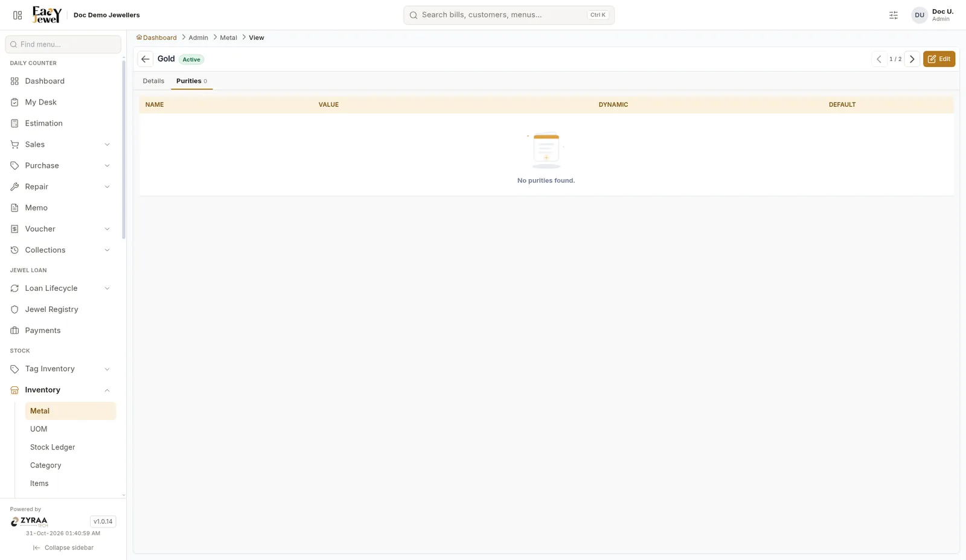Image resolution: width=966 pixels, height=560 pixels.
Task: Go to next metal record arrow
Action: point(912,59)
